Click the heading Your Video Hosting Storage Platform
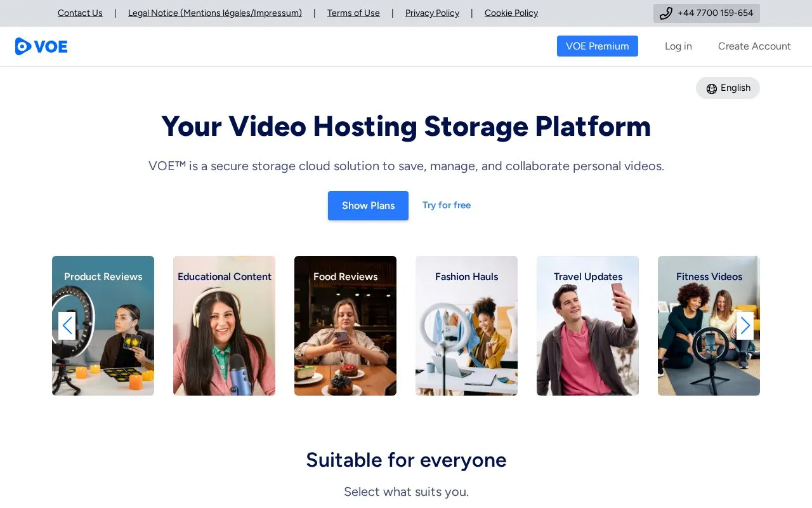The height and width of the screenshot is (508, 812). pyautogui.click(x=406, y=126)
